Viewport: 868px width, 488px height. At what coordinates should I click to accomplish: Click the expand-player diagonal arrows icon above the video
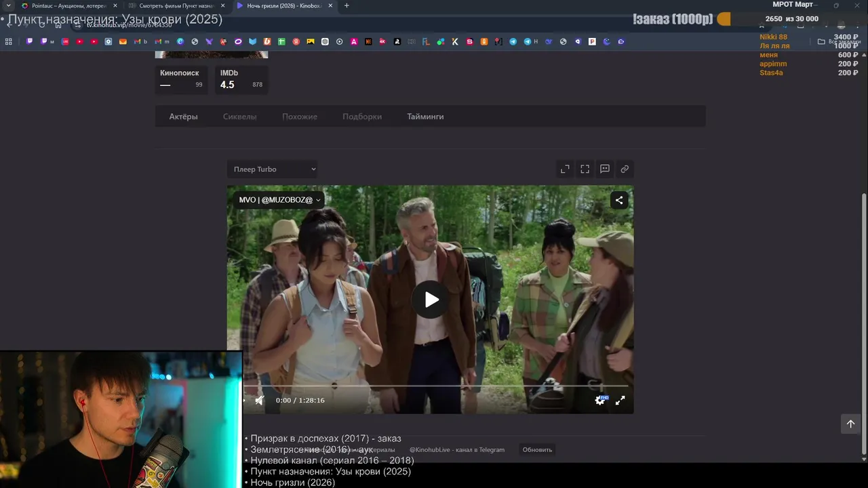click(565, 169)
